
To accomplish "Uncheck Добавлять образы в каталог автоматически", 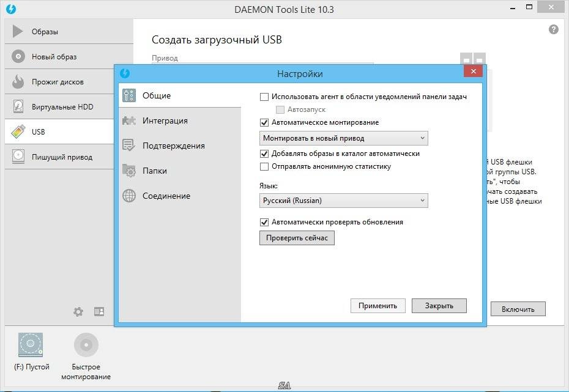I will (264, 153).
